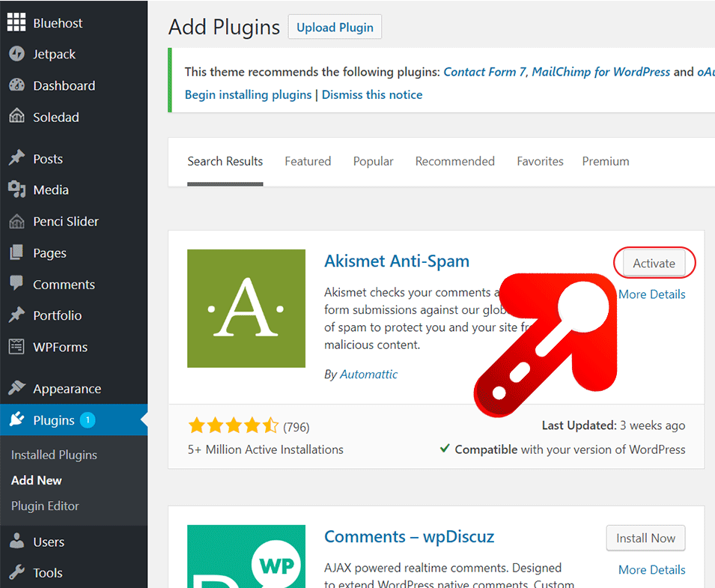Click the Pages document icon

pos(17,252)
